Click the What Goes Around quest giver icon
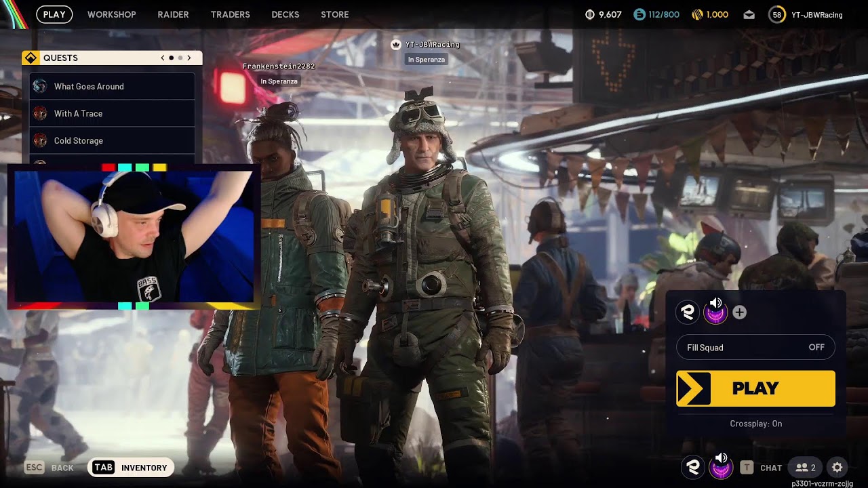This screenshot has width=868, height=488. point(40,86)
